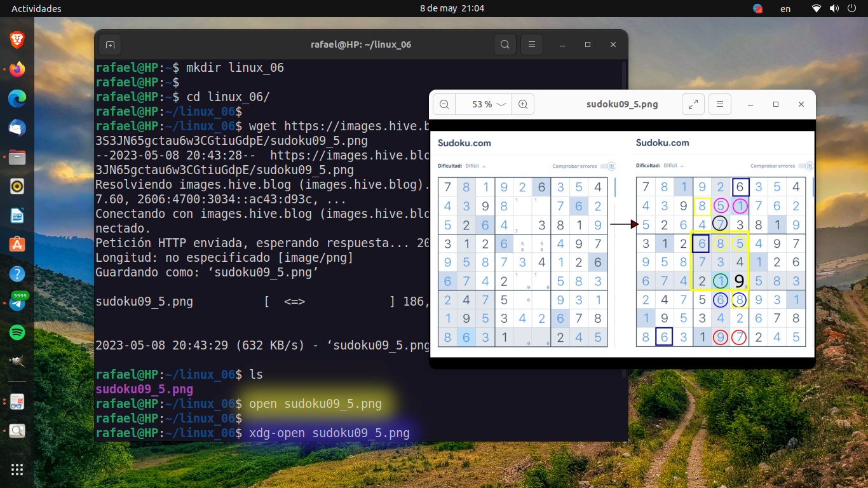Open Ubuntu Software from the dock

pos(17,245)
